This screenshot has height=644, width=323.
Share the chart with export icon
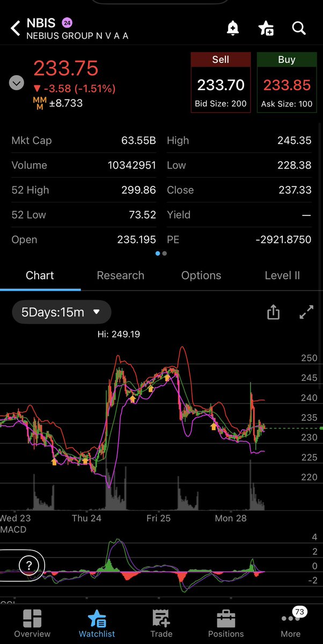pos(273,312)
